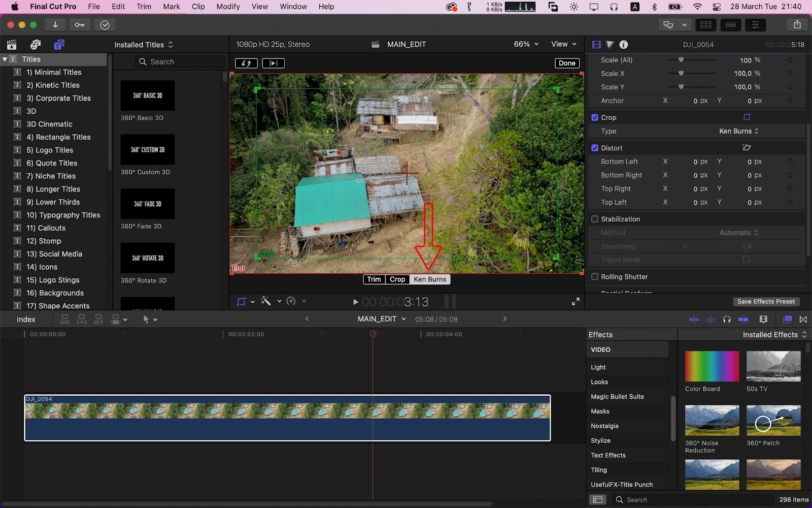The width and height of the screenshot is (812, 508).
Task: Swap Ken Burns start and end frames
Action: tap(246, 63)
